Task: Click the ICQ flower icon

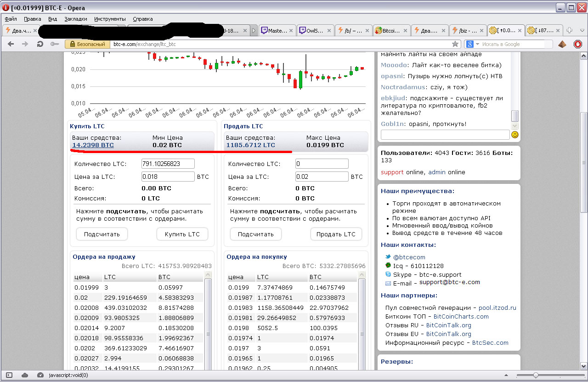Action: 388,266
